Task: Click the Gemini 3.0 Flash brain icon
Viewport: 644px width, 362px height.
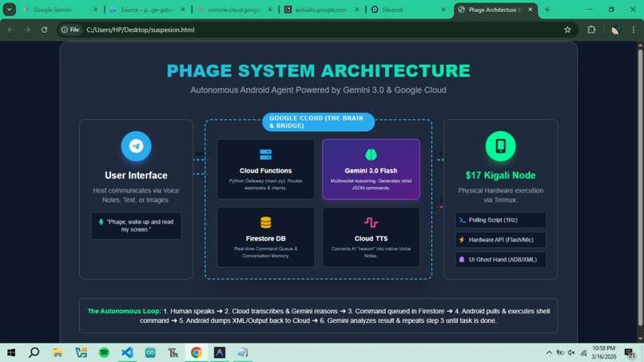Action: click(371, 154)
